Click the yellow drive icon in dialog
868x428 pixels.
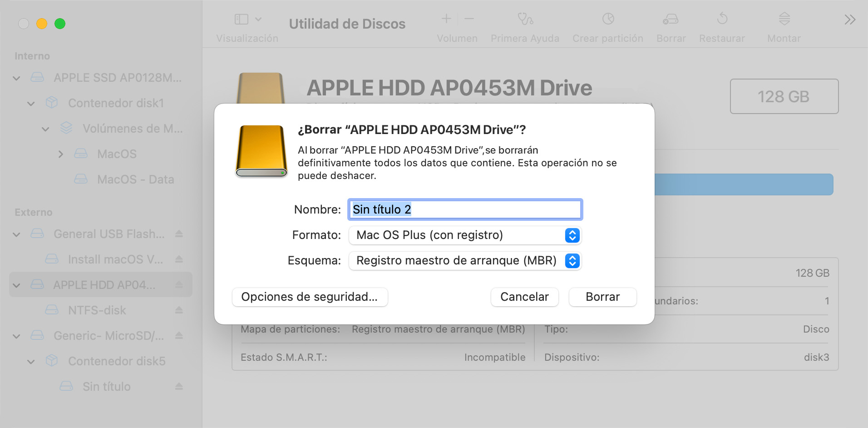(261, 151)
